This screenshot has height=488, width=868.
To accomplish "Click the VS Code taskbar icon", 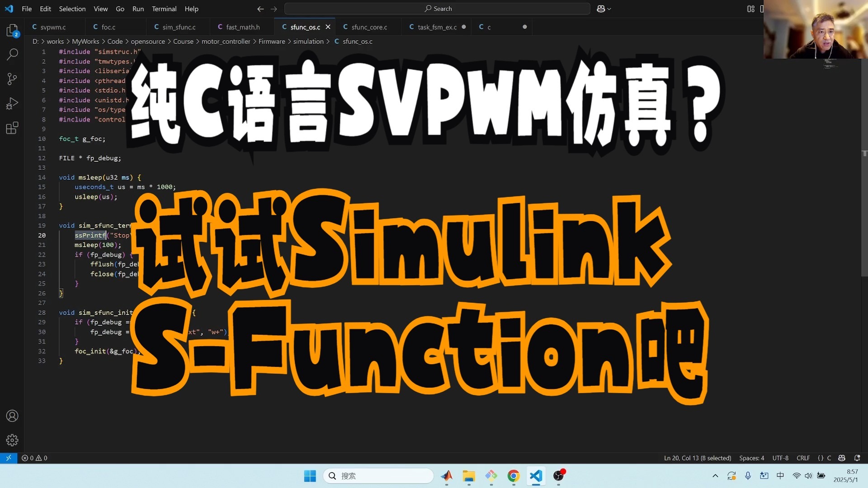I will coord(536,476).
